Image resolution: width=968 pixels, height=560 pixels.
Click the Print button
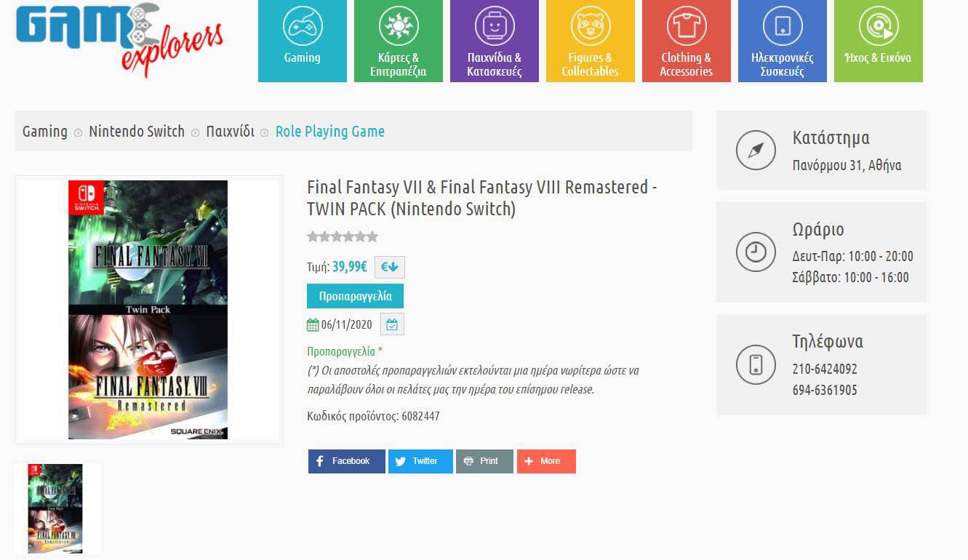pos(484,461)
